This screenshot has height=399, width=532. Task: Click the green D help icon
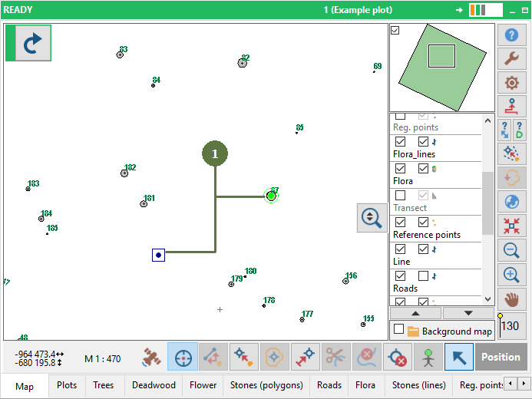point(519,130)
